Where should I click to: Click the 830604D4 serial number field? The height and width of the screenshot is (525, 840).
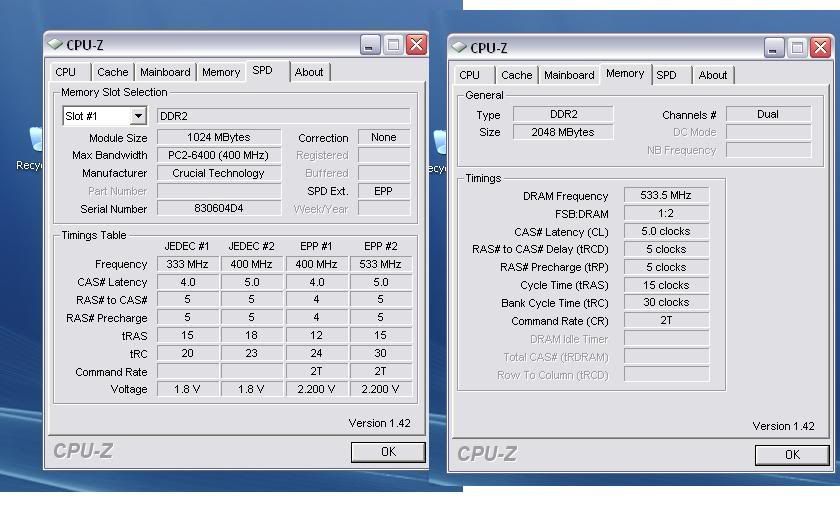219,209
